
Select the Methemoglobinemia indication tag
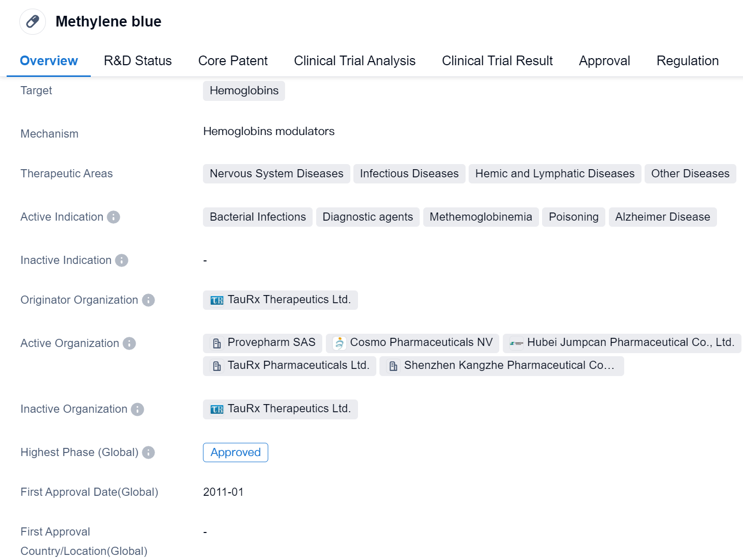pyautogui.click(x=480, y=217)
